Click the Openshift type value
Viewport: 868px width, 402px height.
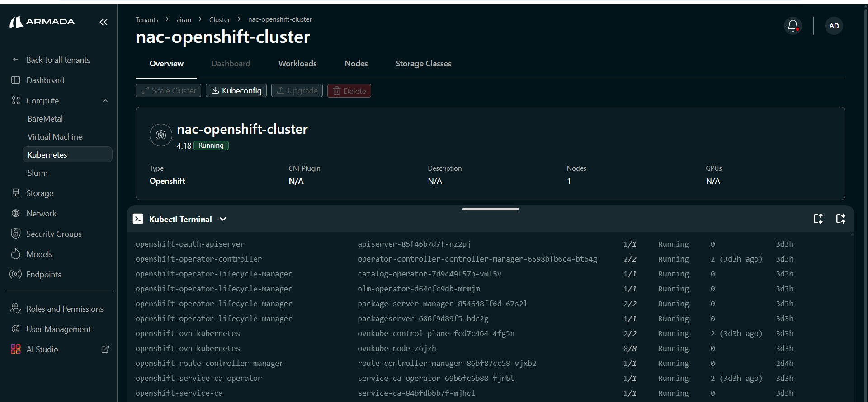(x=167, y=181)
